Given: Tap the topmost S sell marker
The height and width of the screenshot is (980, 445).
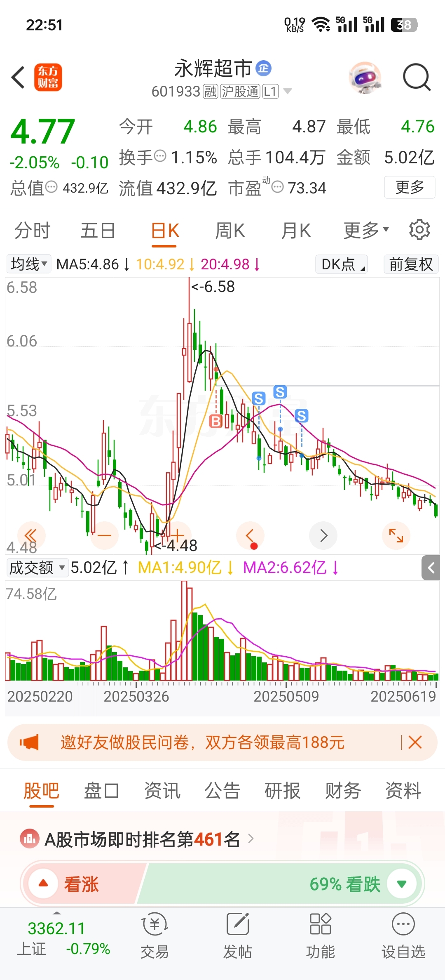Looking at the screenshot, I should tap(280, 392).
